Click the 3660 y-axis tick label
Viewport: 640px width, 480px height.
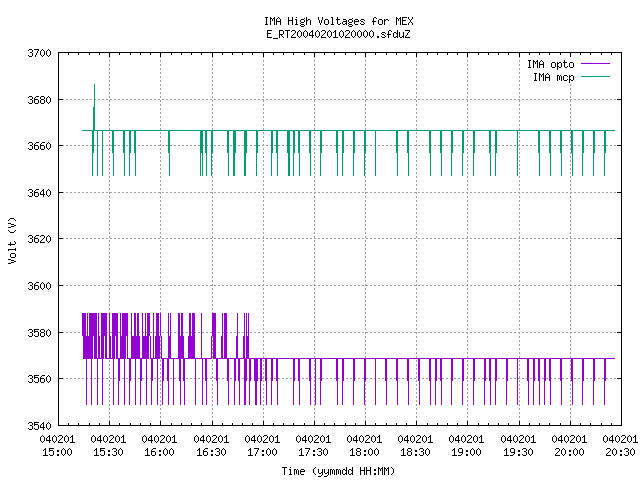[40, 146]
